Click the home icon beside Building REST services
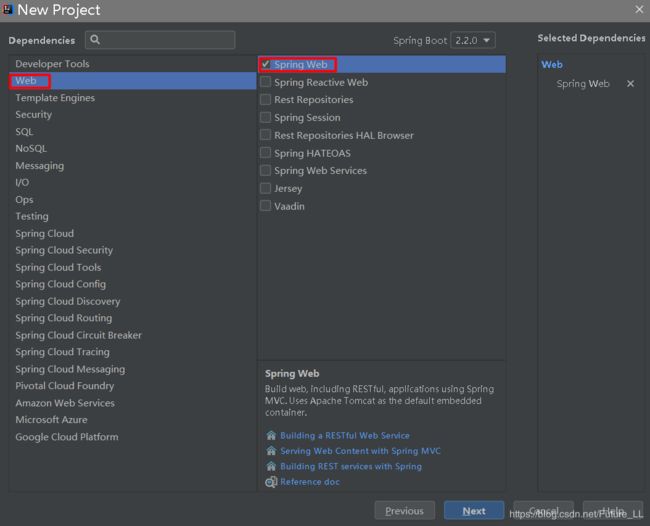The width and height of the screenshot is (650, 526). (271, 466)
